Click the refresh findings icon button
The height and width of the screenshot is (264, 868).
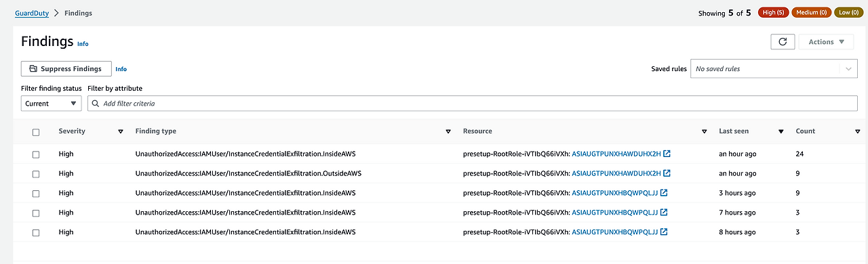(x=783, y=42)
